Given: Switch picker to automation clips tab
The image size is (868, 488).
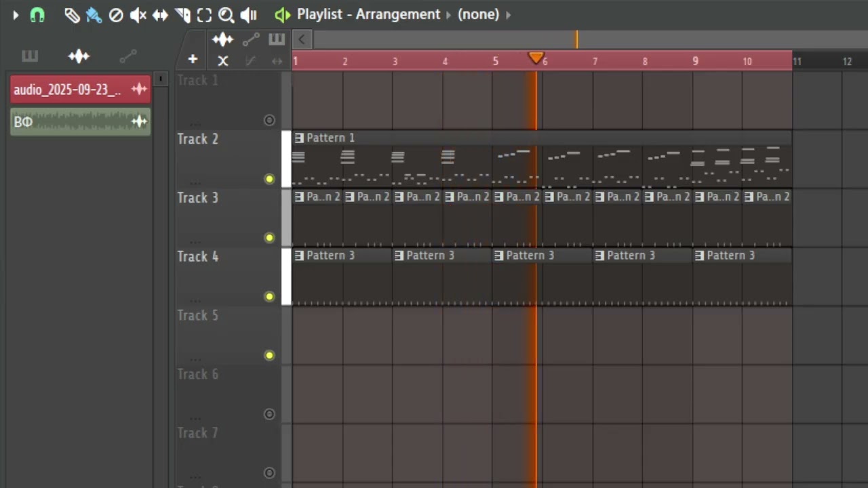Looking at the screenshot, I should click(128, 56).
